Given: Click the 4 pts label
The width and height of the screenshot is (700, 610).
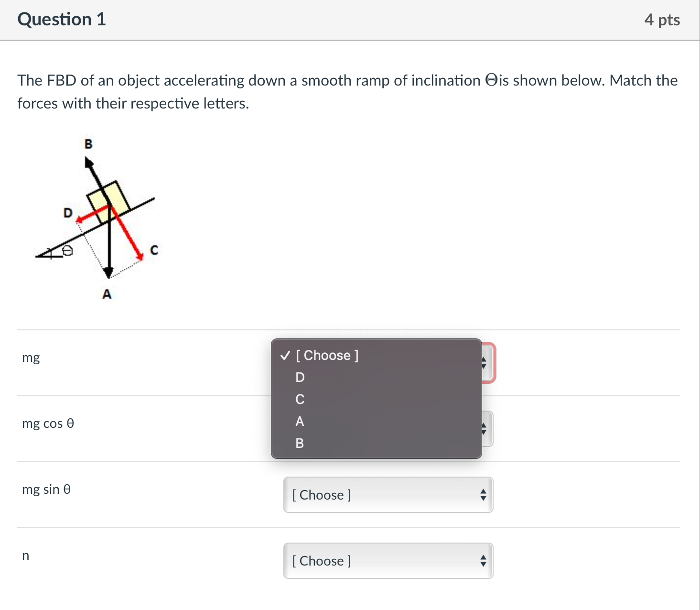Looking at the screenshot, I should [x=662, y=19].
